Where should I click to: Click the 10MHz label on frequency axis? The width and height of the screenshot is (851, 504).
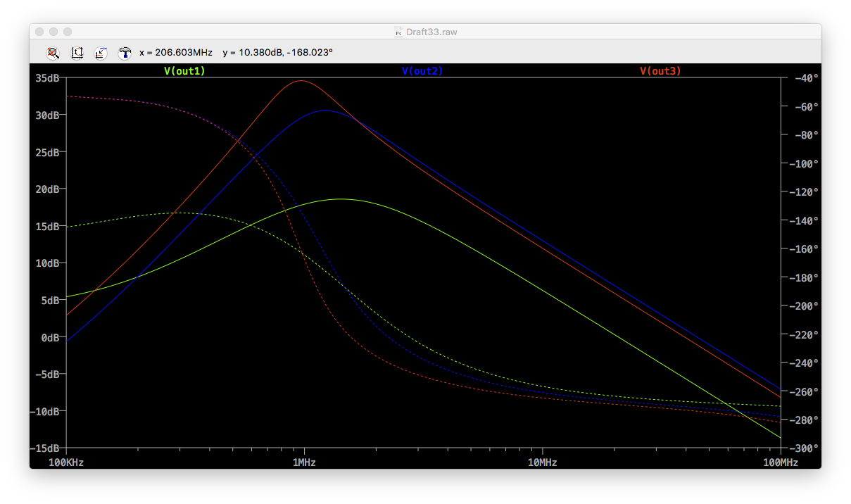tap(542, 462)
